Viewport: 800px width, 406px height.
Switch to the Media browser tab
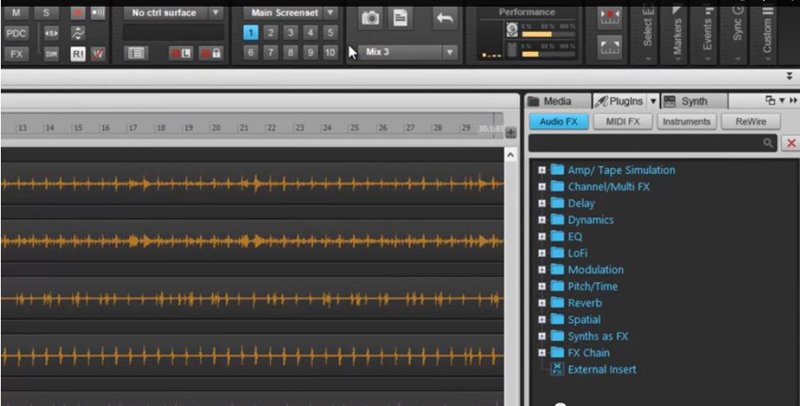(x=558, y=101)
